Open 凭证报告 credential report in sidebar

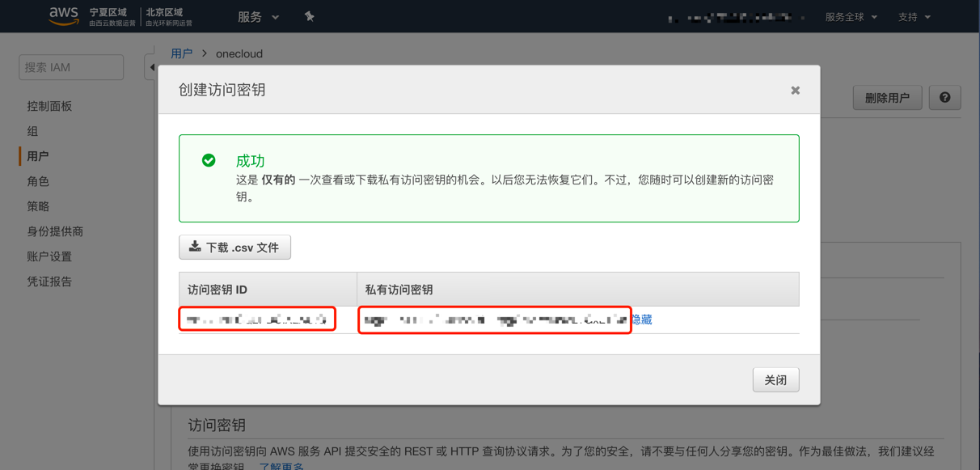tap(49, 282)
